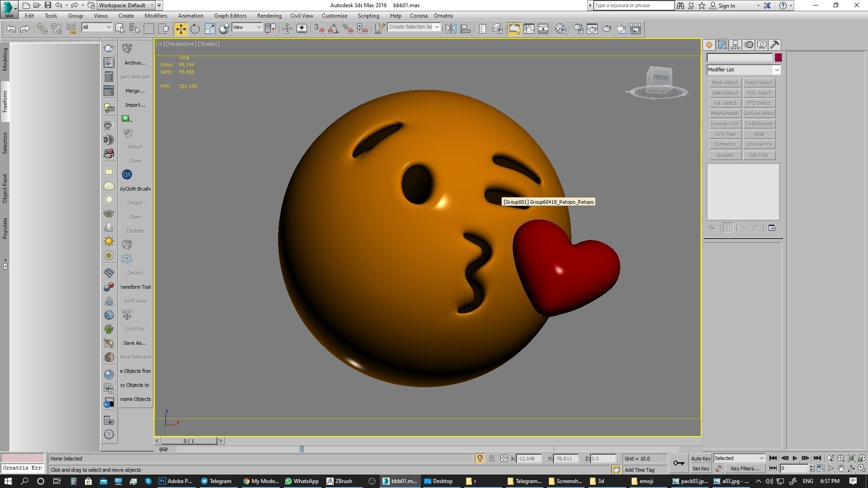Expand the MAX application menu button

tap(9, 9)
